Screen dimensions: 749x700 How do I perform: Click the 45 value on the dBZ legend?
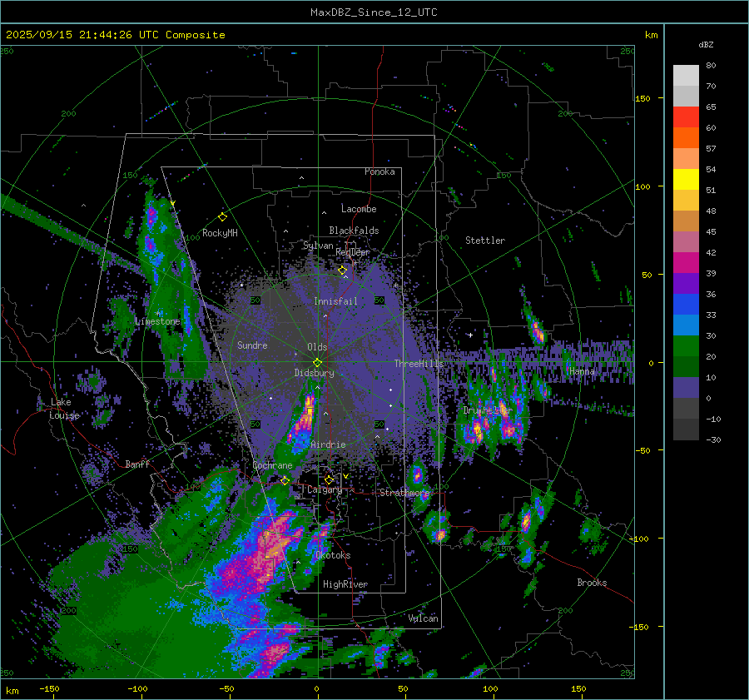coord(711,231)
